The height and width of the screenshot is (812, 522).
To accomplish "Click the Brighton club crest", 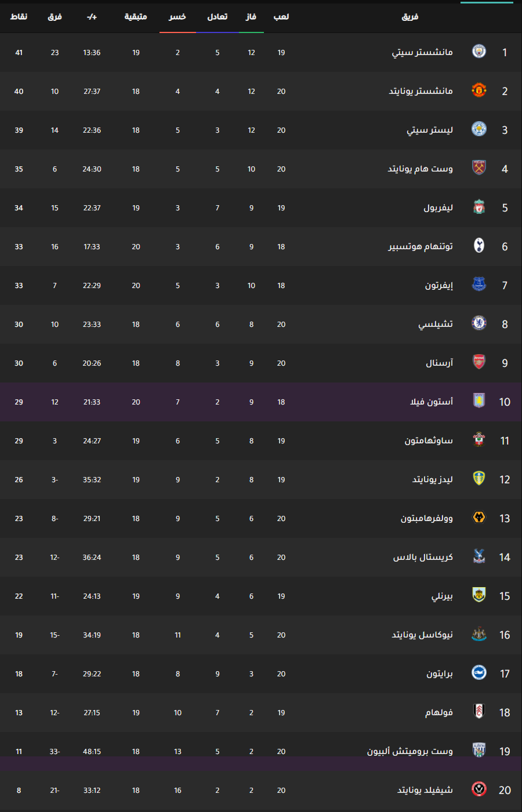I will [x=479, y=673].
